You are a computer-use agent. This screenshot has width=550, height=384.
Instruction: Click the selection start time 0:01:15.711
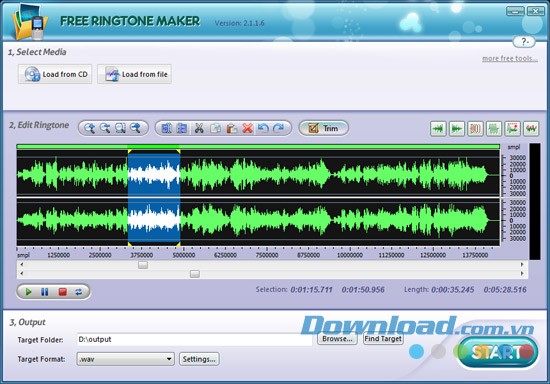click(x=311, y=290)
